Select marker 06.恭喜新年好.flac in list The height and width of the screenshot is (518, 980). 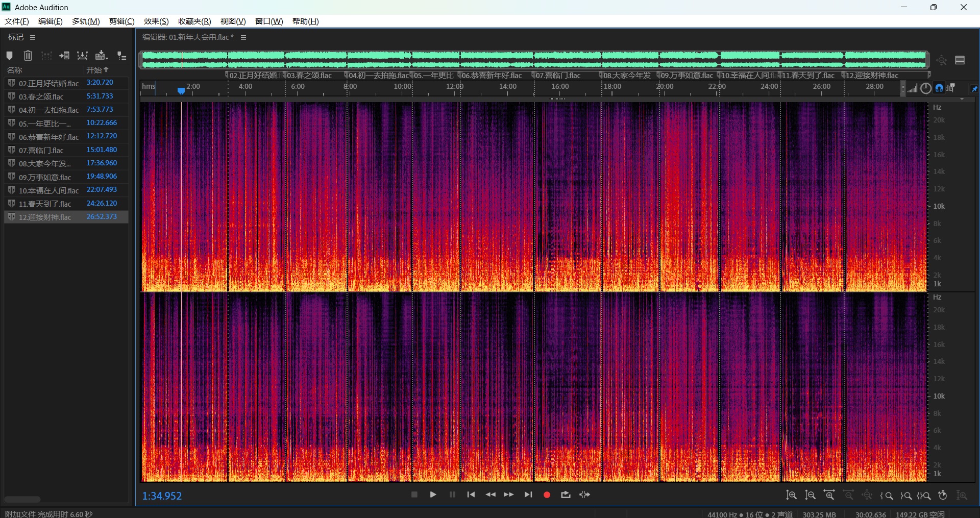coord(48,137)
